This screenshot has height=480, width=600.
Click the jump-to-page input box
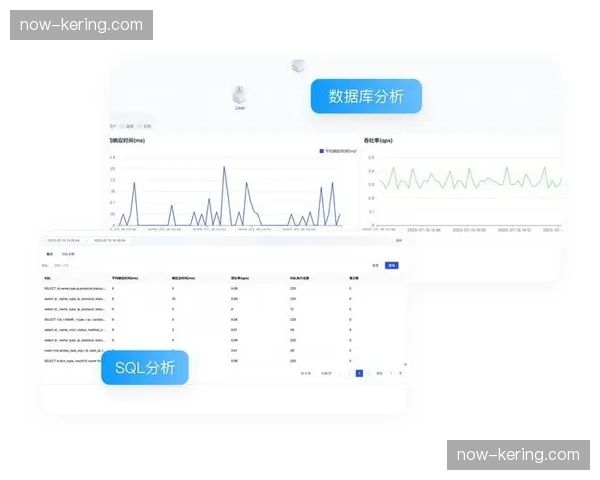(x=391, y=373)
